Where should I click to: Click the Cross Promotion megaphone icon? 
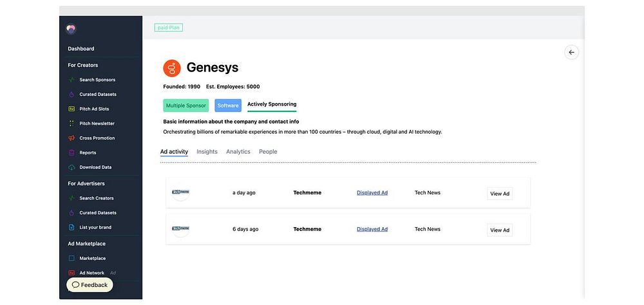pyautogui.click(x=71, y=138)
